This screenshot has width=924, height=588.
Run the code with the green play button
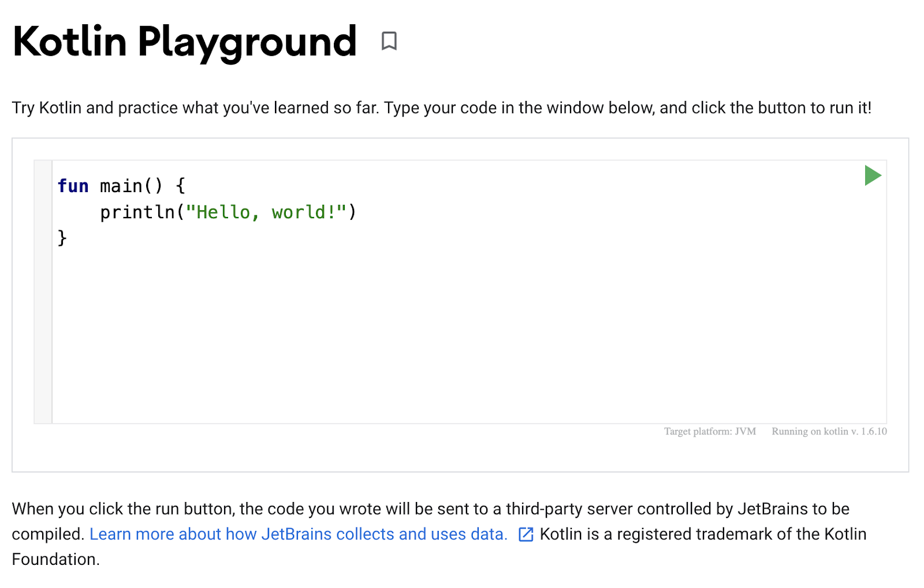pyautogui.click(x=872, y=175)
